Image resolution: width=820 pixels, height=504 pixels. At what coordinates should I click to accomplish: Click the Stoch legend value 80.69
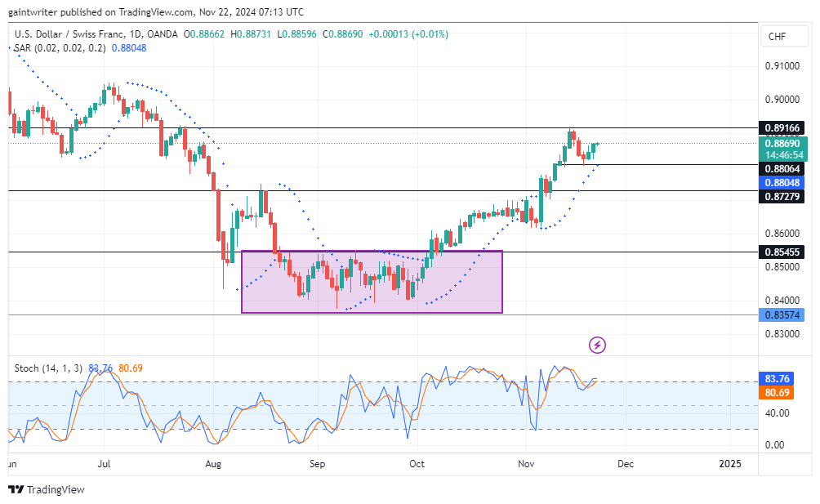131,368
